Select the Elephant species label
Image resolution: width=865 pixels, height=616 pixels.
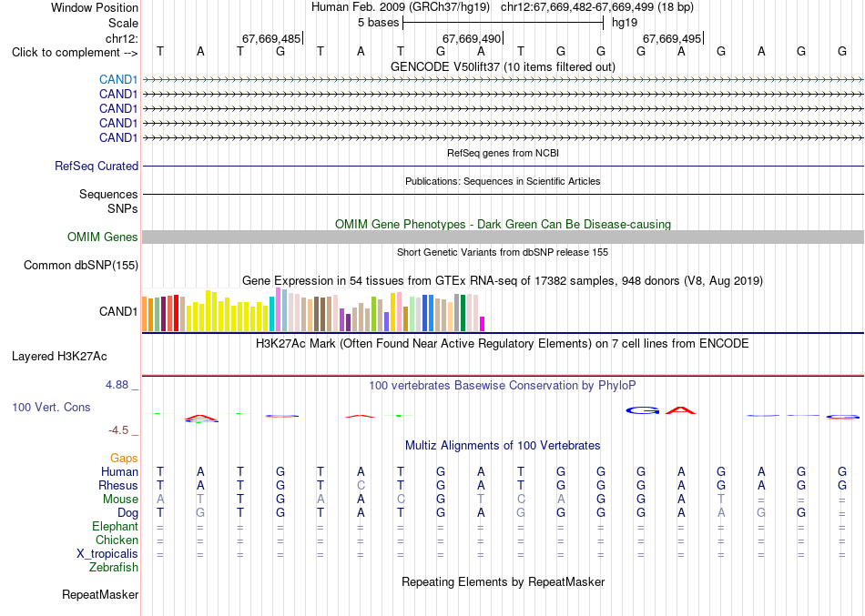click(116, 526)
